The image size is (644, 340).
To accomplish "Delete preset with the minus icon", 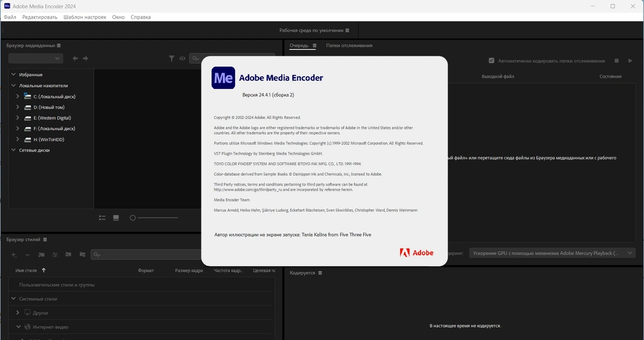I will pyautogui.click(x=27, y=255).
